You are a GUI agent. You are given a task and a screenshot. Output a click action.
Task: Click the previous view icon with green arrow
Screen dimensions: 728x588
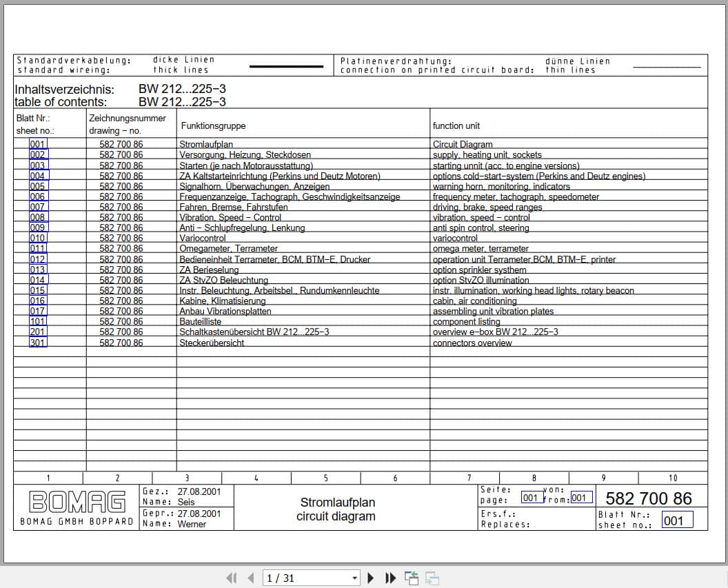pos(412,578)
